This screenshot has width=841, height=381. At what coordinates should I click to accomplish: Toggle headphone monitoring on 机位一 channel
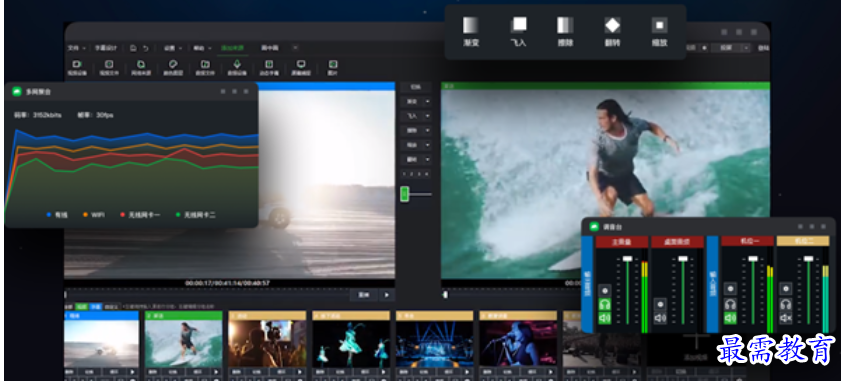[x=730, y=304]
